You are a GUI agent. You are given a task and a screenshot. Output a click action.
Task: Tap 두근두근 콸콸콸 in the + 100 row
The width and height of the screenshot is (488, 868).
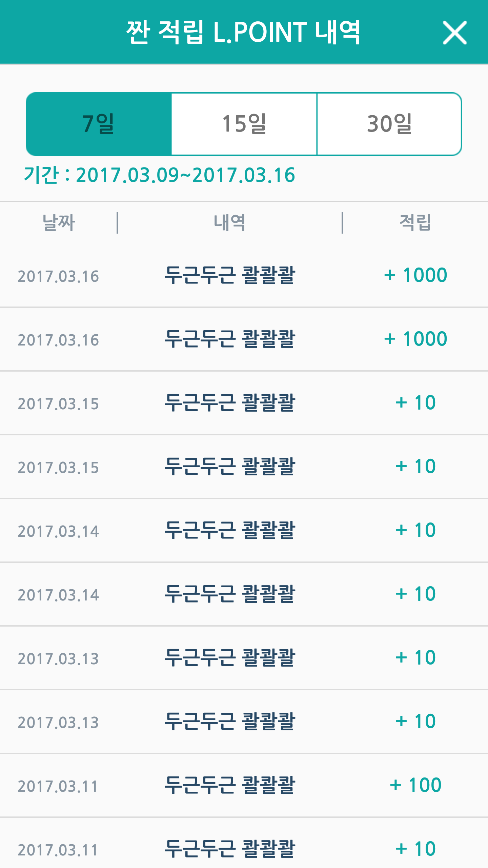230,785
